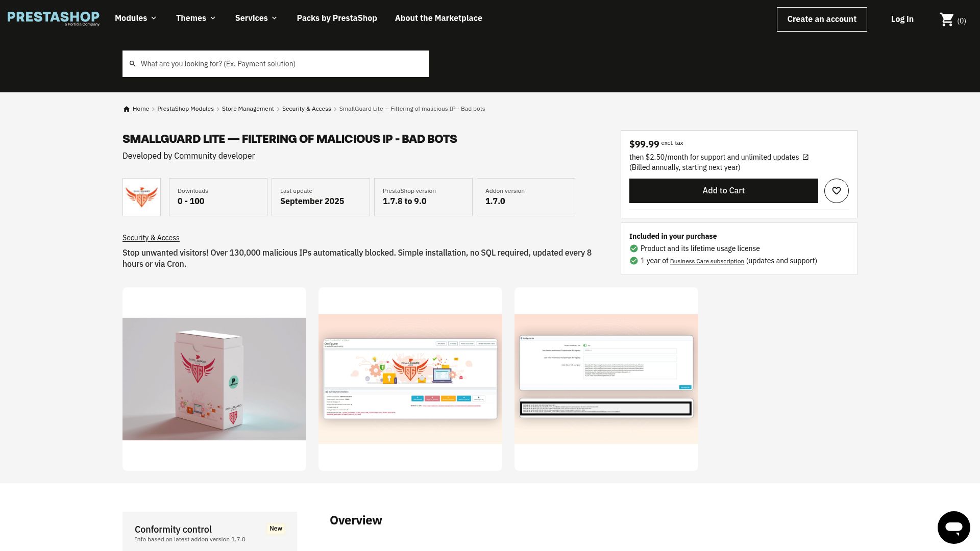Click the search magnifier icon
Viewport: 980px width, 551px height.
point(133,63)
